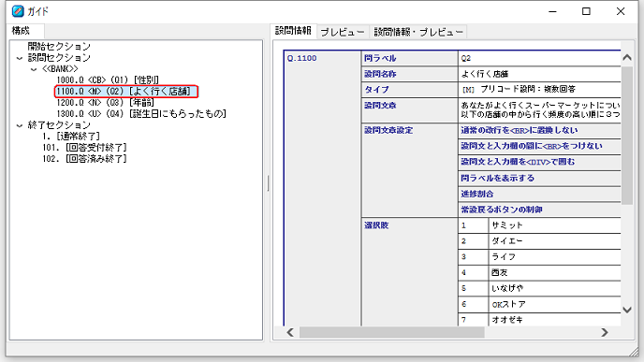Click the horizontal scrollbar left arrow
Viewport: 644px width, 362px height.
click(290, 332)
